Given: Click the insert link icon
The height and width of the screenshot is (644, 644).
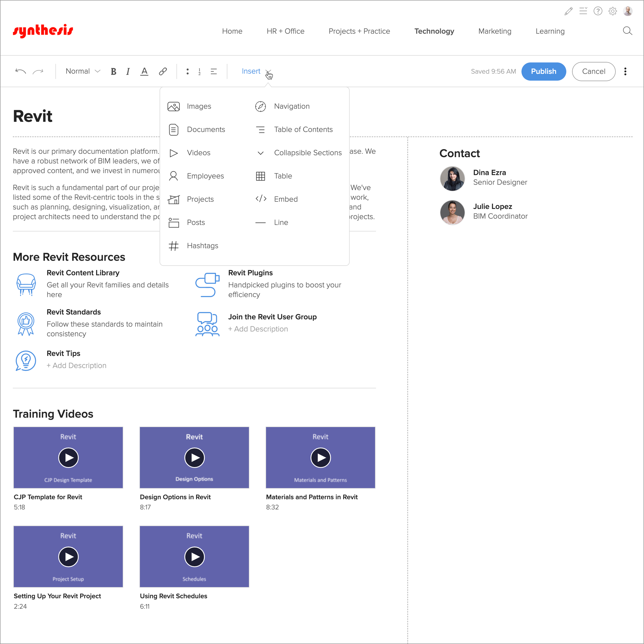Looking at the screenshot, I should 163,71.
